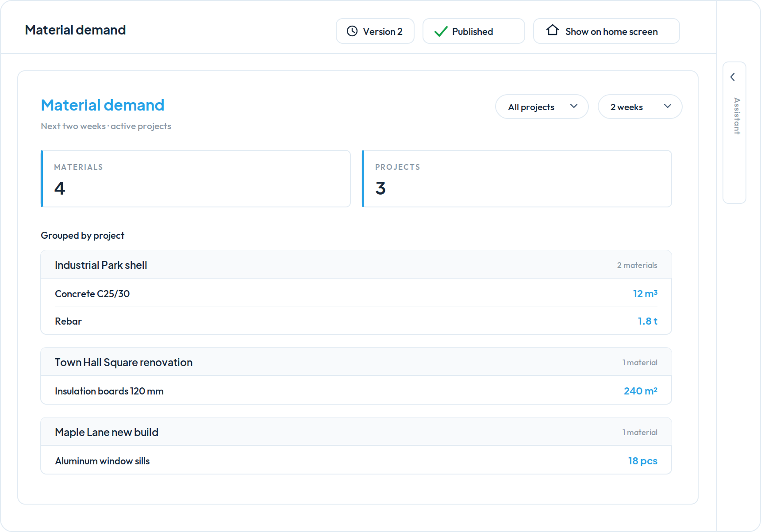
Task: Click the '2 materials' count label
Action: (x=637, y=265)
